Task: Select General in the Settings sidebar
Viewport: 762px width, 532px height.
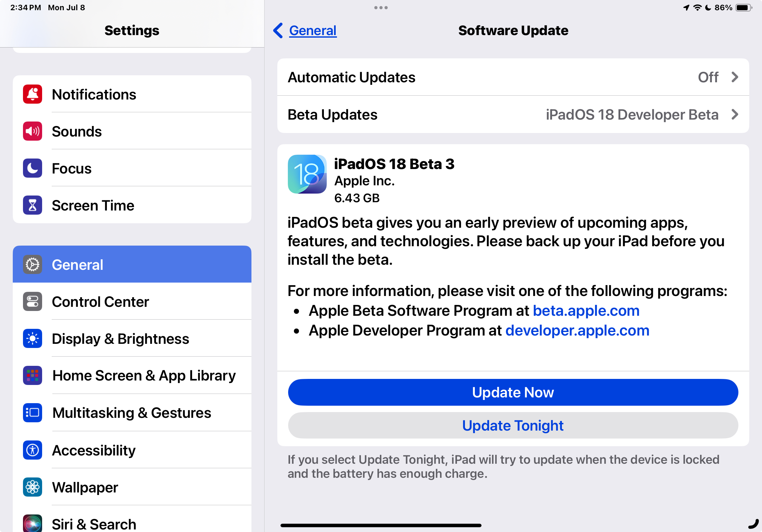Action: 77,264
